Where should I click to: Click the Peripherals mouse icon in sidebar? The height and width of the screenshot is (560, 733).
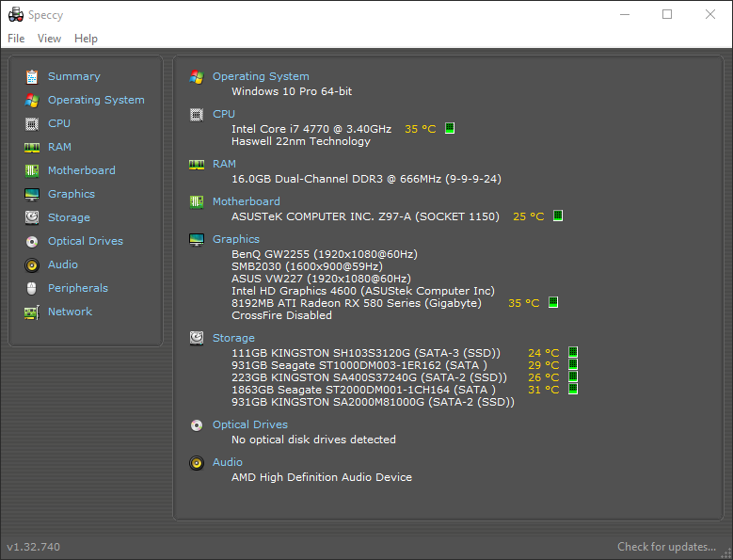32,288
